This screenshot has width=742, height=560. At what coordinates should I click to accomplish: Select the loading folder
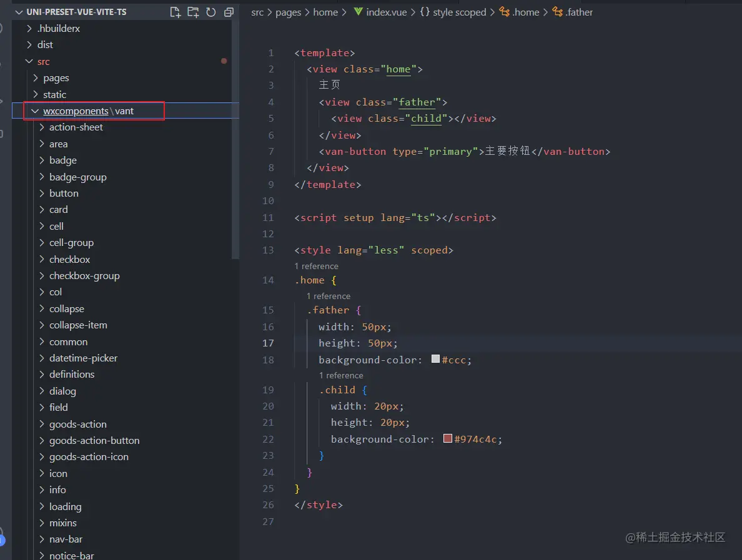pos(66,506)
